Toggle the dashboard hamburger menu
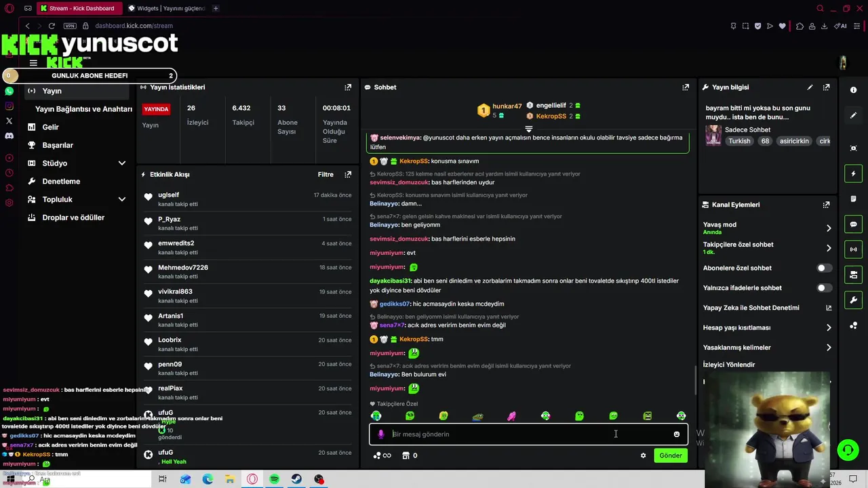Viewport: 868px width, 488px height. tap(33, 63)
